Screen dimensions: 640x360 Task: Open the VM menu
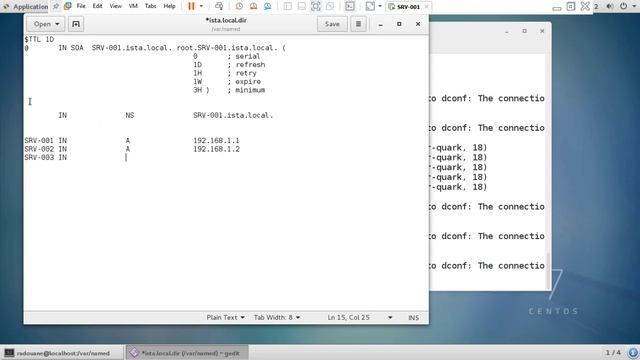point(133,6)
